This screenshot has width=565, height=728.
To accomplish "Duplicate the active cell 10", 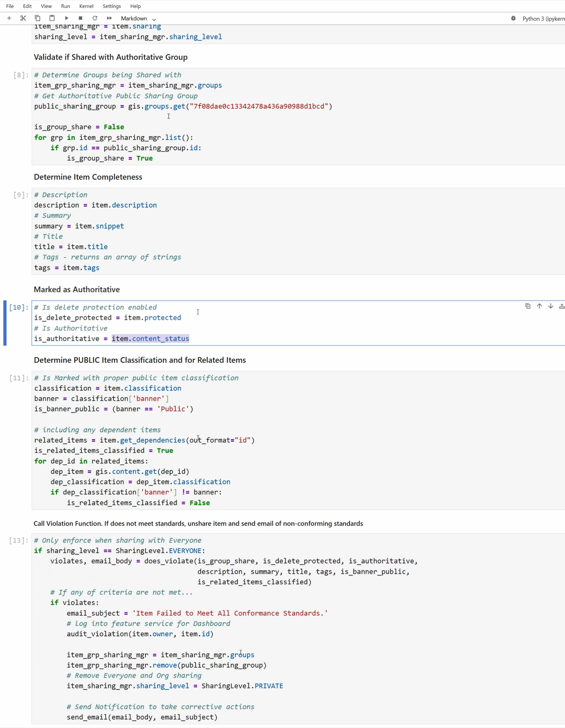I will pyautogui.click(x=528, y=306).
